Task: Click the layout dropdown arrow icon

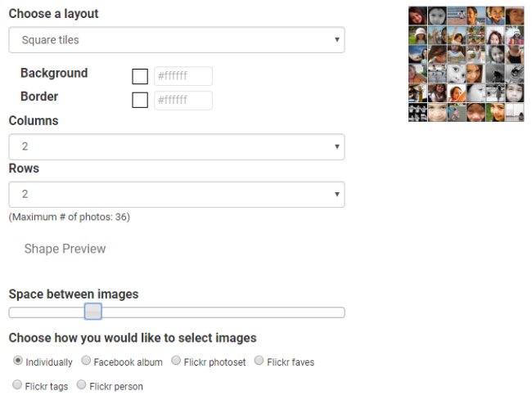Action: pos(337,39)
